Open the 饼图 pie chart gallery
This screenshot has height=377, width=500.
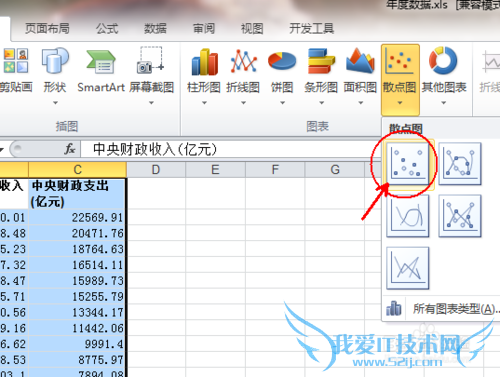pos(282,76)
